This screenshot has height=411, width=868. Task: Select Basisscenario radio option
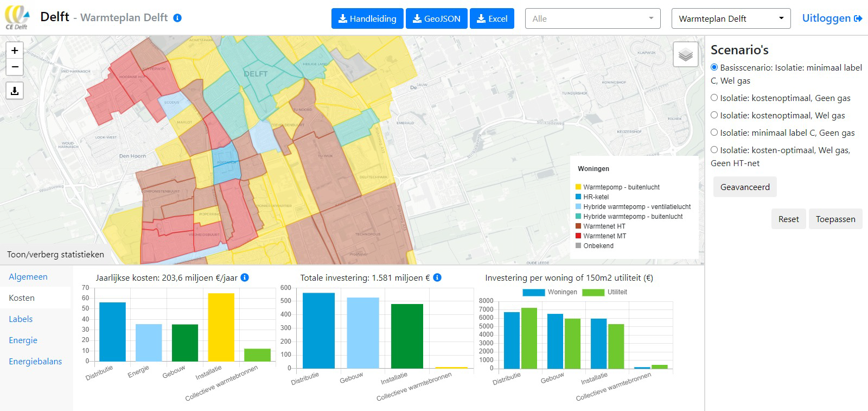(714, 67)
